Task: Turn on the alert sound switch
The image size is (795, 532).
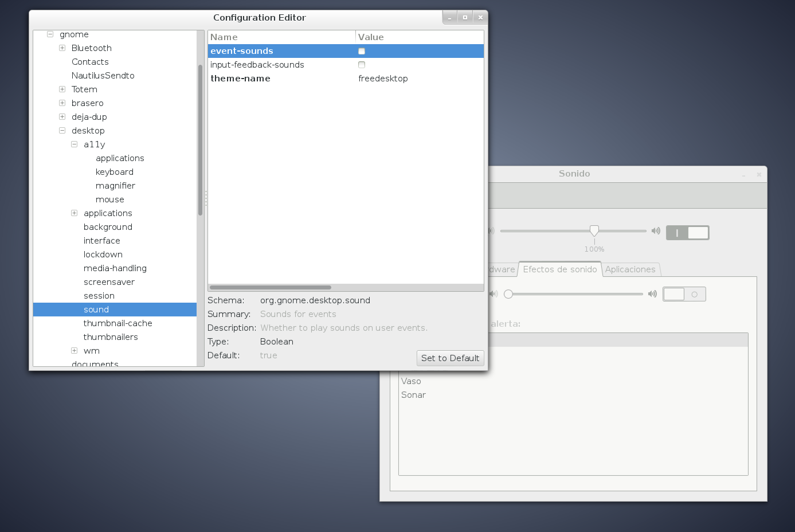Action: [x=684, y=294]
